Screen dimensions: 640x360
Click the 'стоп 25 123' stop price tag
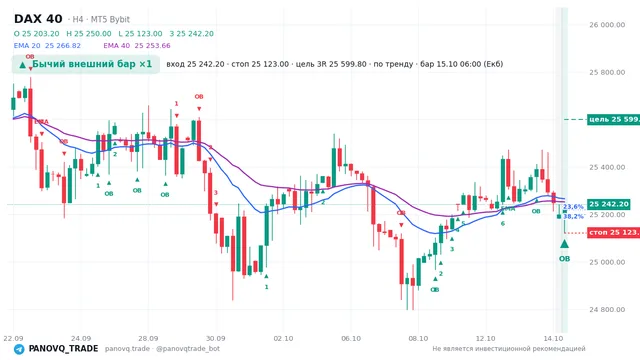pyautogui.click(x=613, y=232)
